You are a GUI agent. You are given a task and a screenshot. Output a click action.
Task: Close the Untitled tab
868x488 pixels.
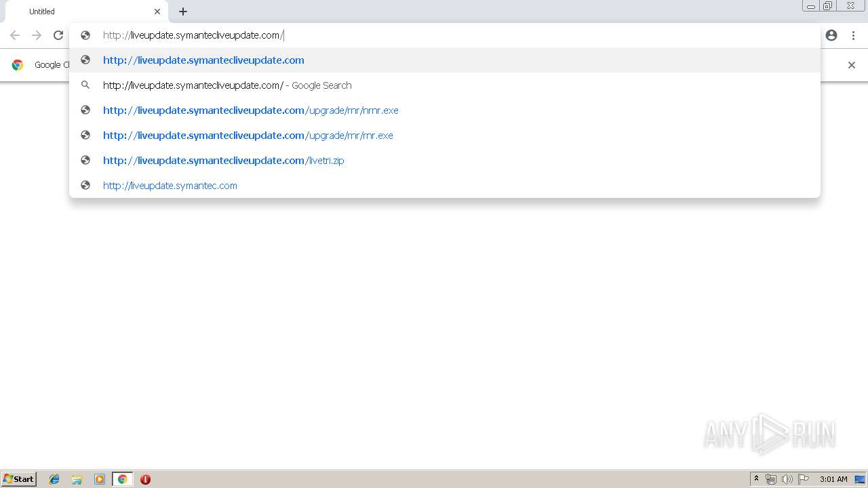tap(157, 12)
